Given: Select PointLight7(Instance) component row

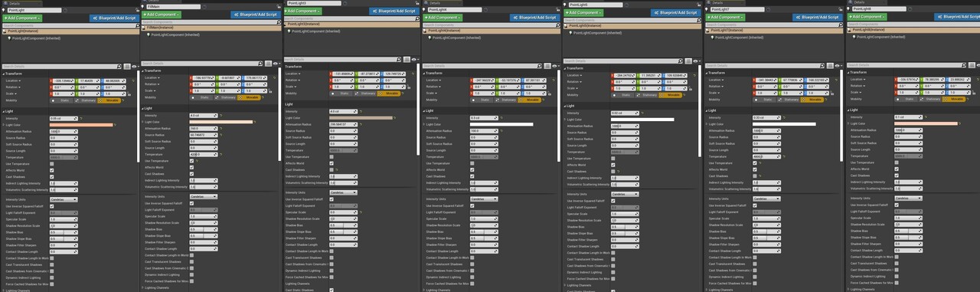Looking at the screenshot, I should click(x=774, y=30).
